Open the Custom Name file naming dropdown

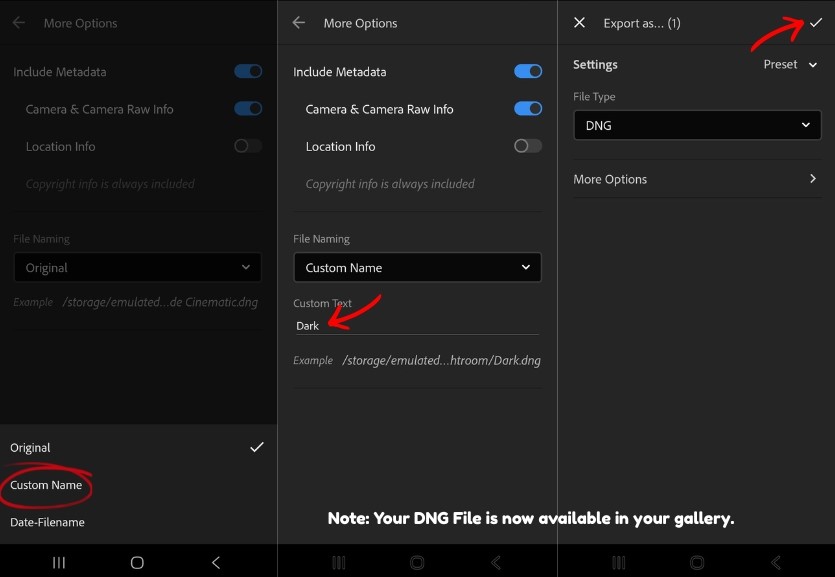click(418, 267)
